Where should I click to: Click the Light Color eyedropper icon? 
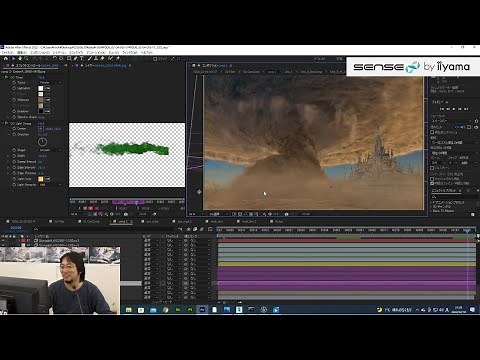[x=47, y=179]
